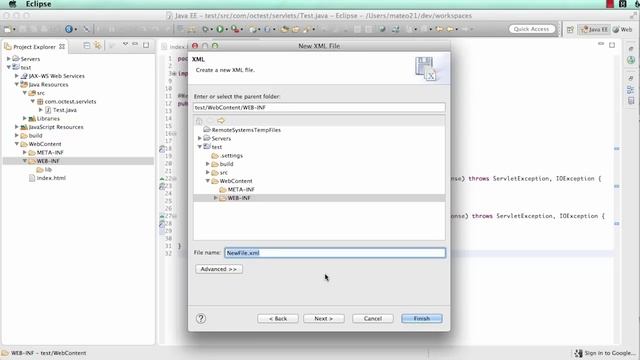Click the parent folder path field
This screenshot has width=640, height=360.
point(319,107)
